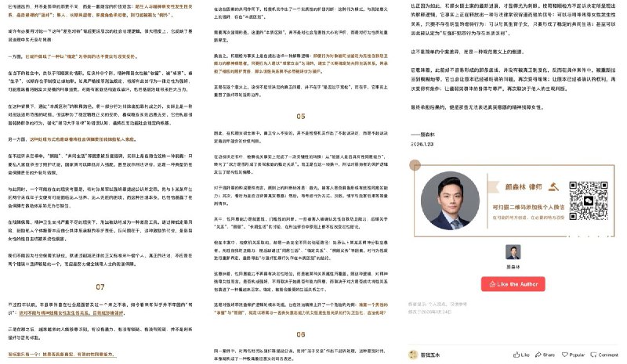Click the section heading '05'
Viewport: 627px width, 364px height.
301,117
